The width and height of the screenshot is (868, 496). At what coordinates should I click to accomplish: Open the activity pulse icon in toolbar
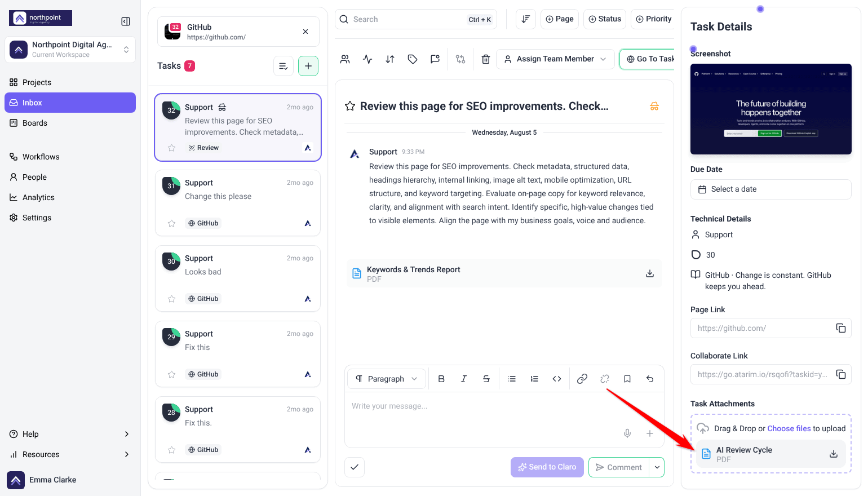tap(367, 59)
